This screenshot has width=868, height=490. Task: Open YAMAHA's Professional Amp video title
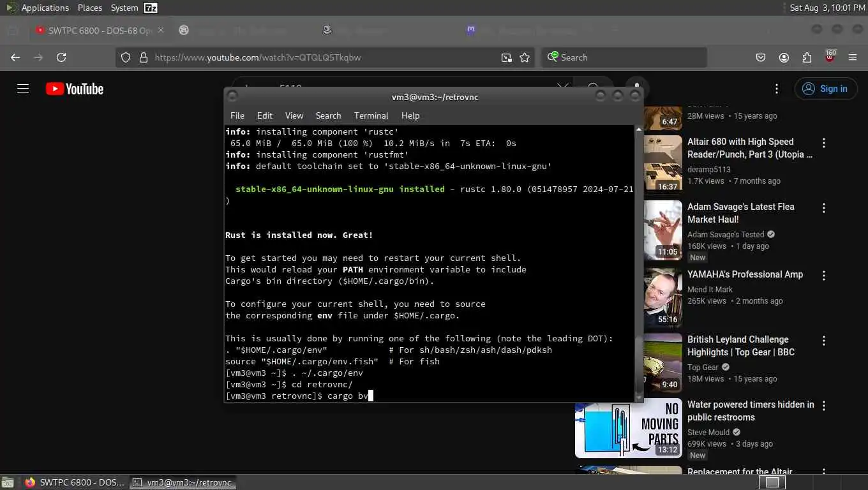[745, 274]
